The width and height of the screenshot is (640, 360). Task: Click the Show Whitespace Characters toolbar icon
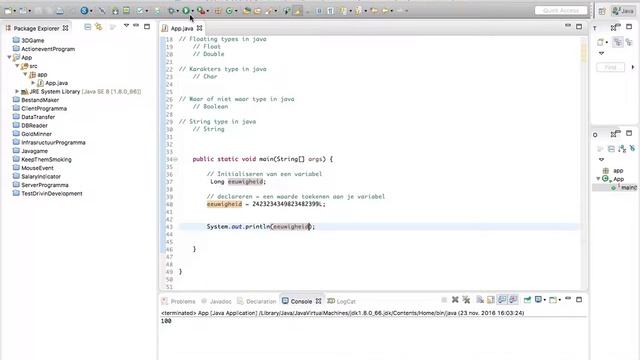coord(330,11)
